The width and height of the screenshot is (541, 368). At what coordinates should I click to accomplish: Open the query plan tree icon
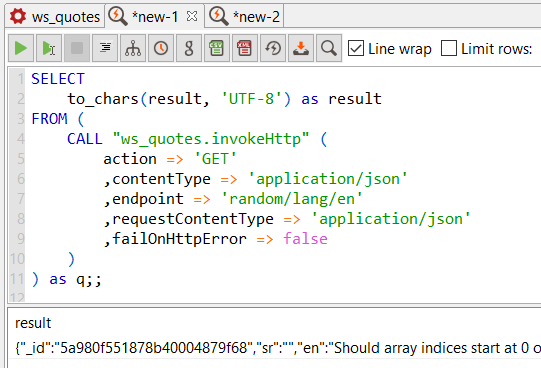133,48
